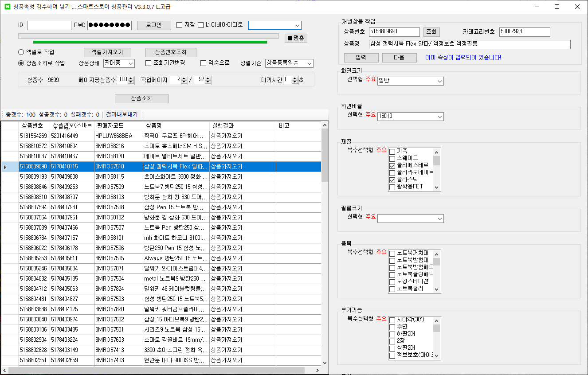588x375 pixels.
Task: Click the 페이지당상품수 stepper arrows
Action: point(131,80)
